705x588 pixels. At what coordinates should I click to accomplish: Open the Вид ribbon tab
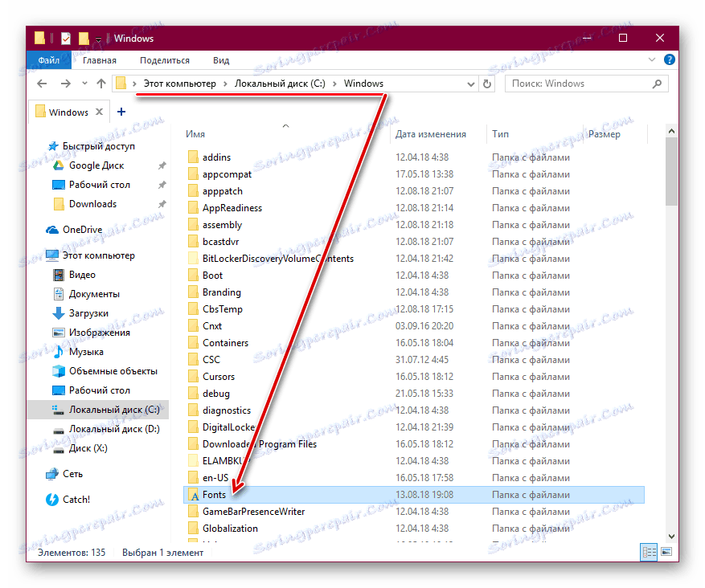(x=221, y=60)
